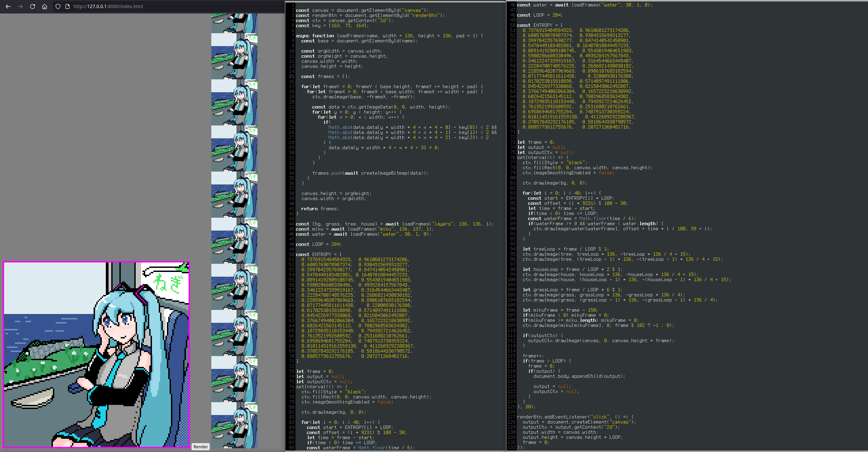Click the browser forward arrow
Viewport: 868px width, 452px height.
(20, 6)
